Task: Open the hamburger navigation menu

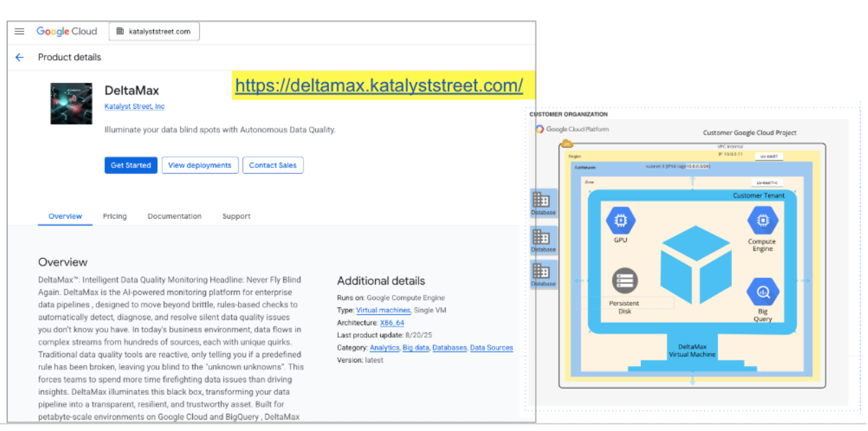Action: [x=19, y=31]
